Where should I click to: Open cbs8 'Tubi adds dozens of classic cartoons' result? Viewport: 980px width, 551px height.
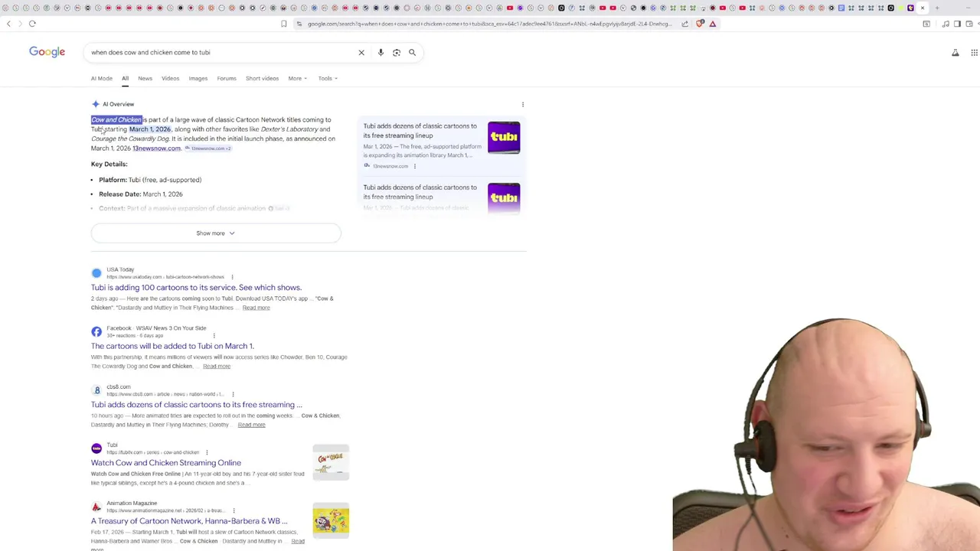point(196,404)
